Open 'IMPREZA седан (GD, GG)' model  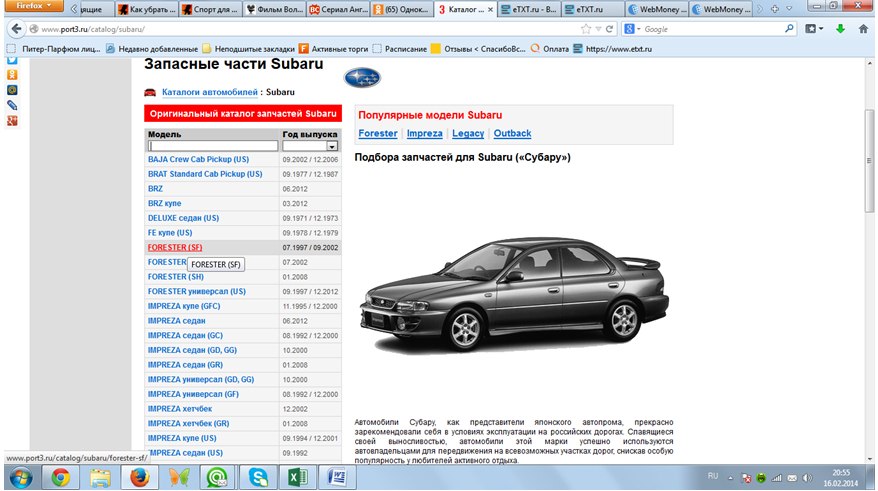tap(192, 350)
